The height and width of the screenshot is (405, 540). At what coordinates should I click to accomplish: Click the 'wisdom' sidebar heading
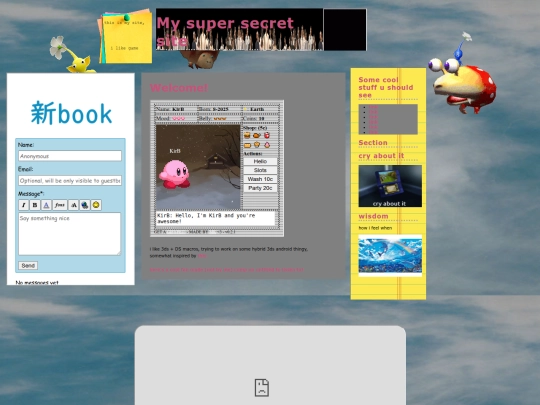coord(373,216)
